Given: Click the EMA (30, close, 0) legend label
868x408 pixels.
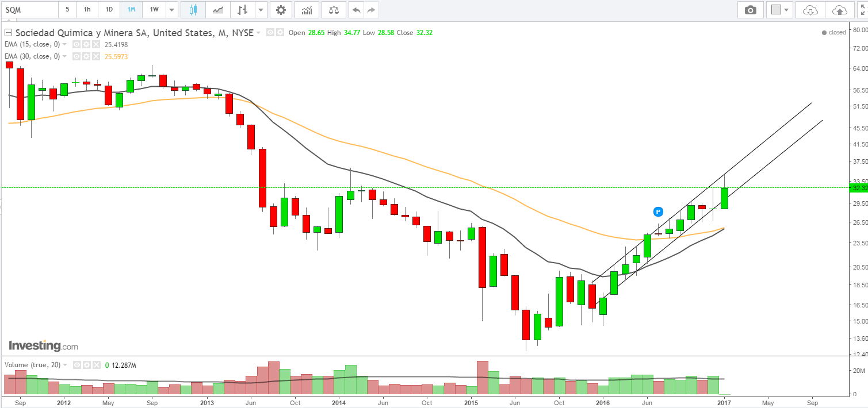Looking at the screenshot, I should tap(32, 56).
